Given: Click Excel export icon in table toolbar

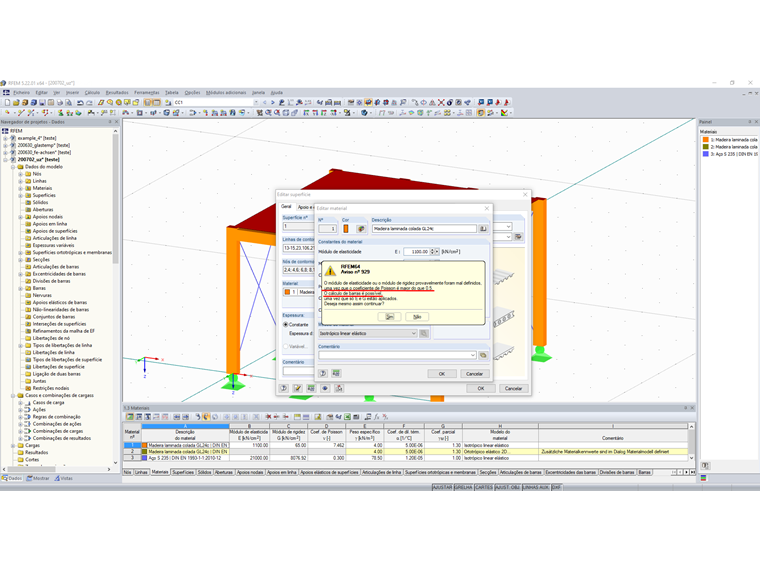Looking at the screenshot, I should pyautogui.click(x=348, y=417).
